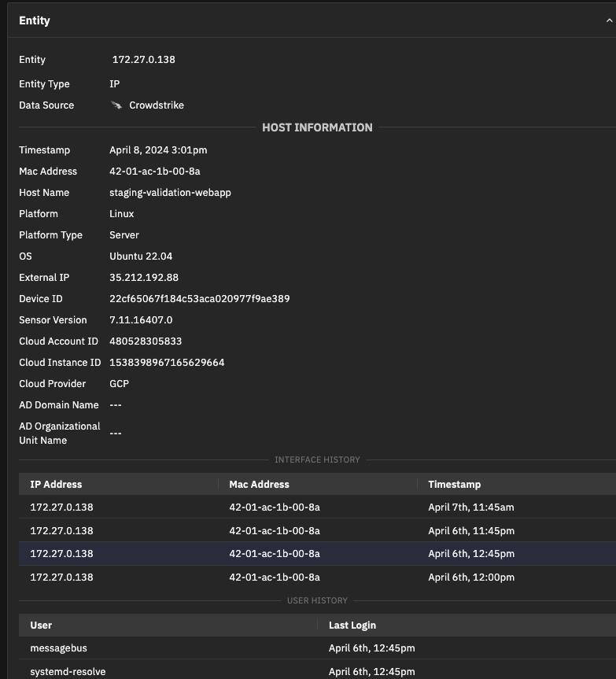Select interface row dated April 6th, 12:00pm
The height and width of the screenshot is (679, 616).
(x=315, y=577)
